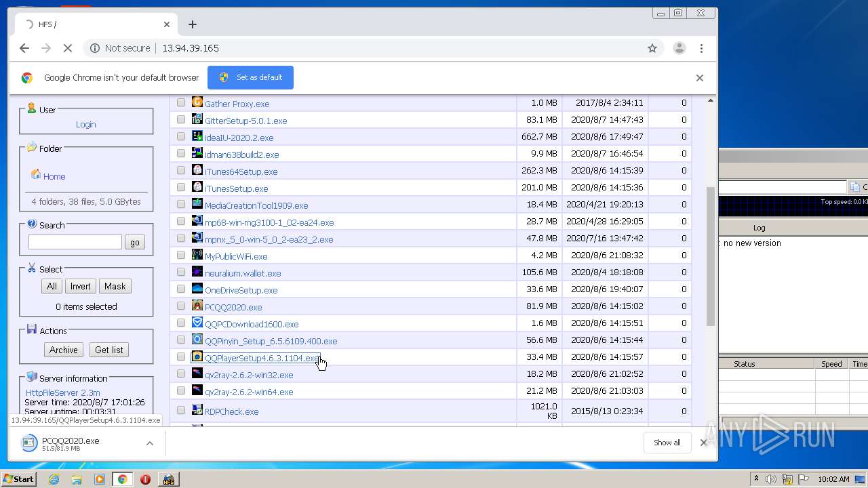The height and width of the screenshot is (488, 868).
Task: Set Chrome as default browser
Action: pyautogui.click(x=250, y=77)
